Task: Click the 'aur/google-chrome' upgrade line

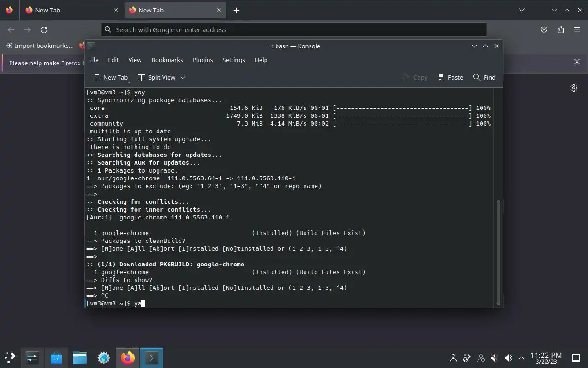Action: pos(191,178)
